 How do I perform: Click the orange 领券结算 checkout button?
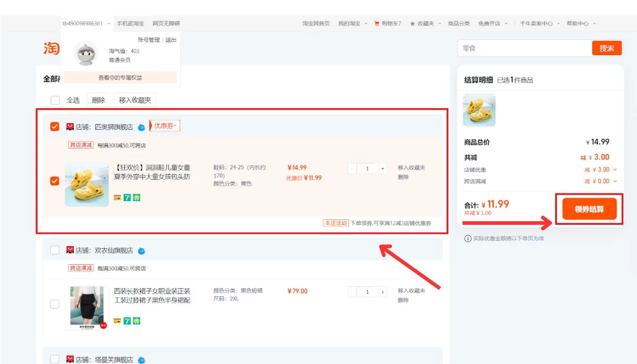coord(589,209)
